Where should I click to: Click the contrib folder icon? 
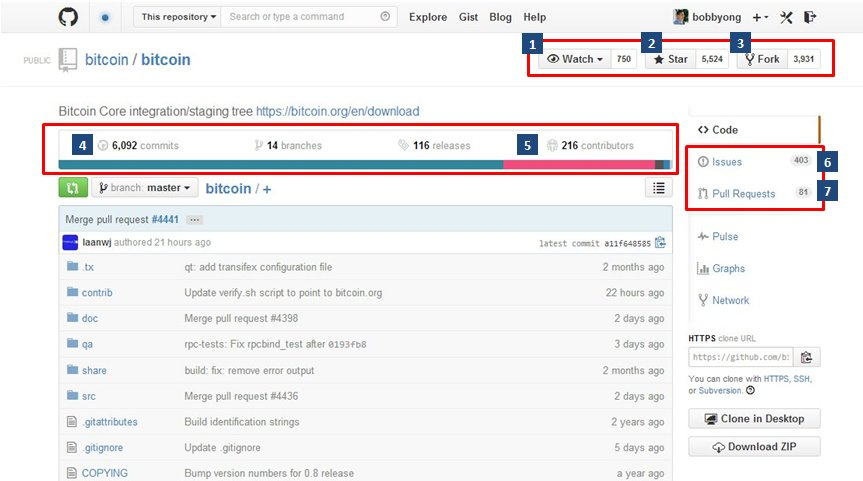[x=72, y=292]
